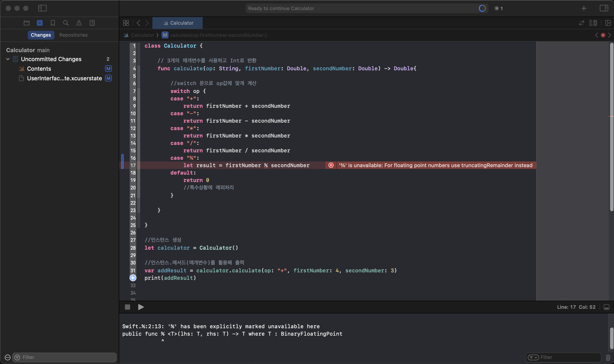Open the related items grid menu
614x364 pixels.
[x=126, y=23]
